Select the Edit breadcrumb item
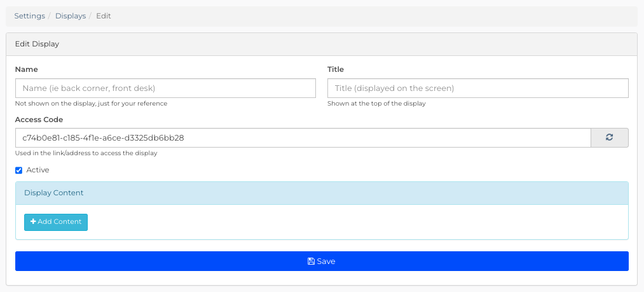This screenshot has width=644, height=292. coord(104,16)
